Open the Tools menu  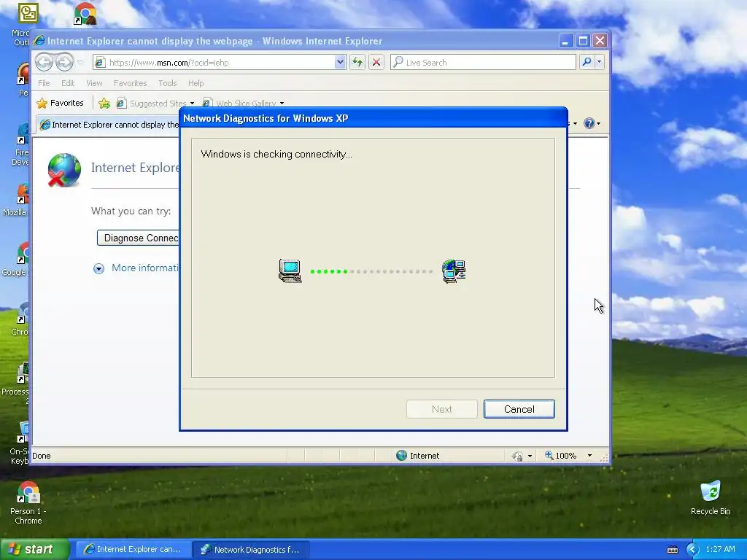pos(168,83)
